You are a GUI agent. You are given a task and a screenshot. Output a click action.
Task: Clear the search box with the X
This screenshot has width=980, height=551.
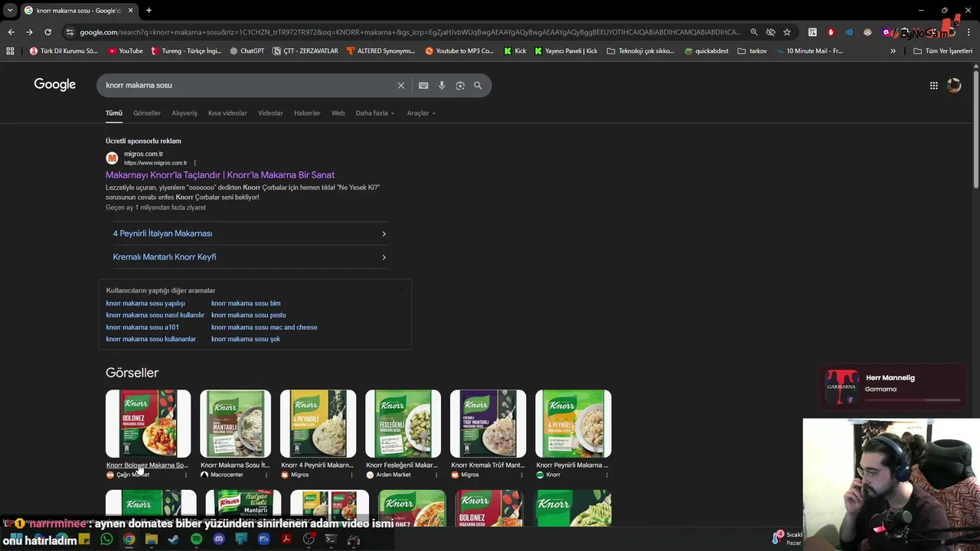tap(400, 85)
